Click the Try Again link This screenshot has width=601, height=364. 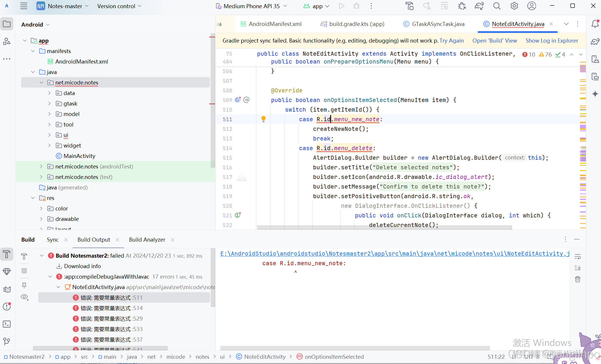coord(451,41)
